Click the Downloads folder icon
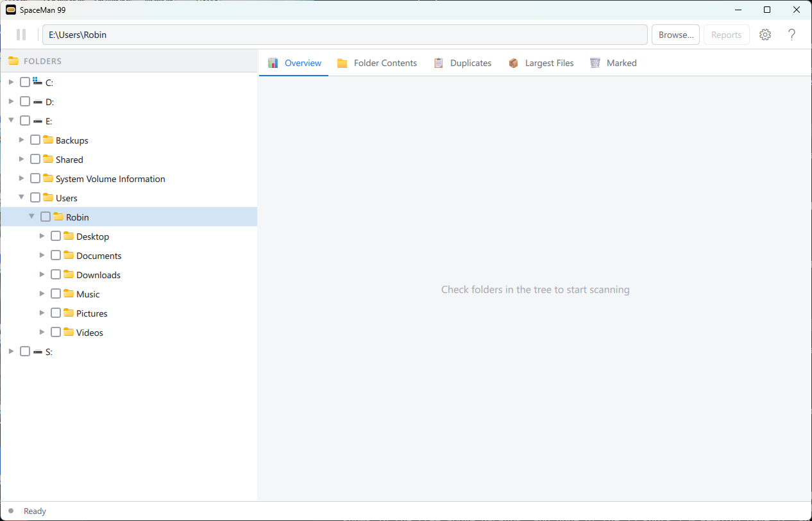Viewport: 812px width, 521px height. (69, 274)
